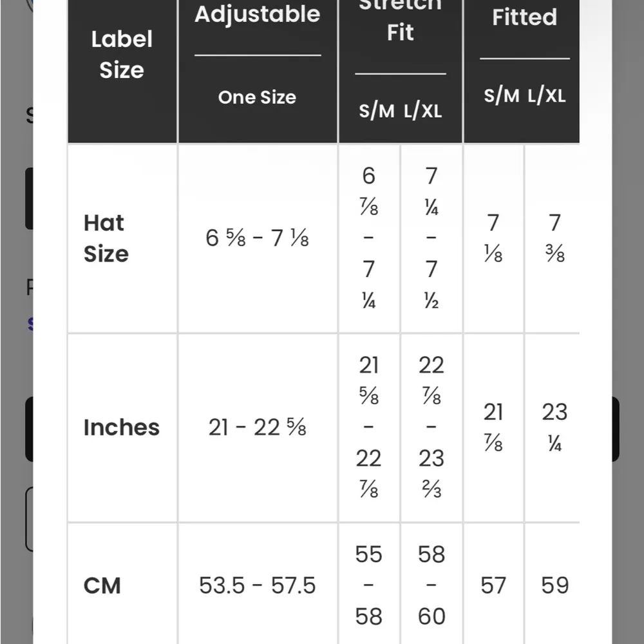Select the Stretch Fit column header
The image size is (644, 644).
click(400, 24)
